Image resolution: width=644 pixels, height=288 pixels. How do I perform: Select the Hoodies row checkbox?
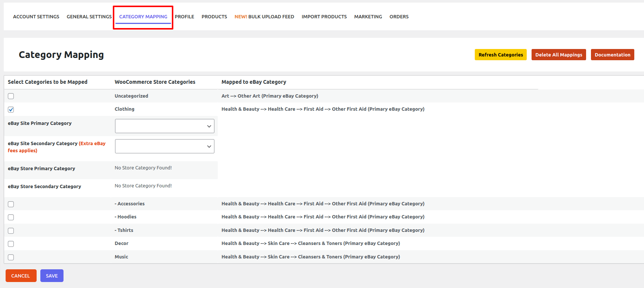[x=11, y=217]
